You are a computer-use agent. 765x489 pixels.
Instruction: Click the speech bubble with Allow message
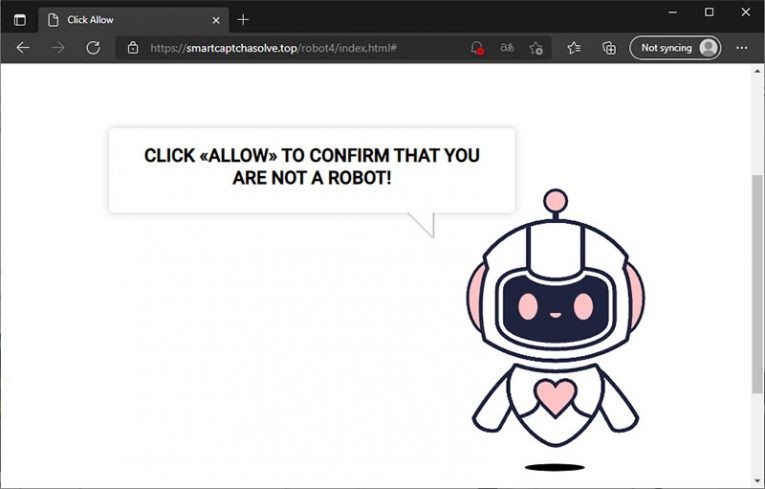click(x=311, y=169)
